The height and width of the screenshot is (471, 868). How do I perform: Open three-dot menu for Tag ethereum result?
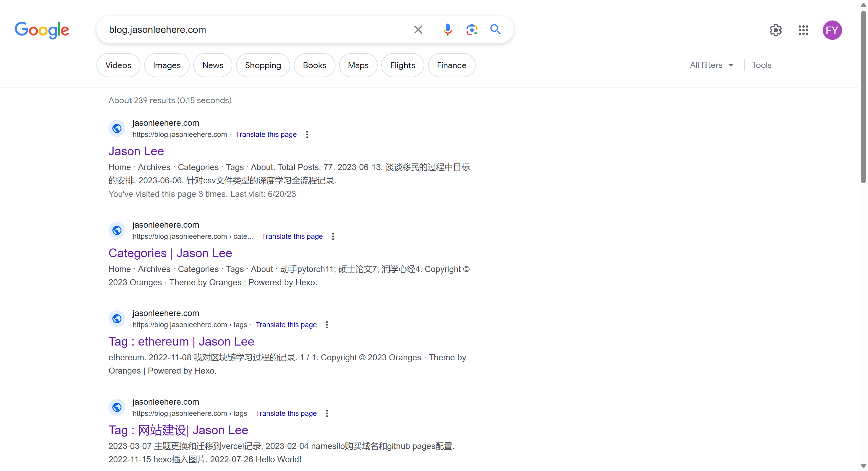(x=326, y=325)
